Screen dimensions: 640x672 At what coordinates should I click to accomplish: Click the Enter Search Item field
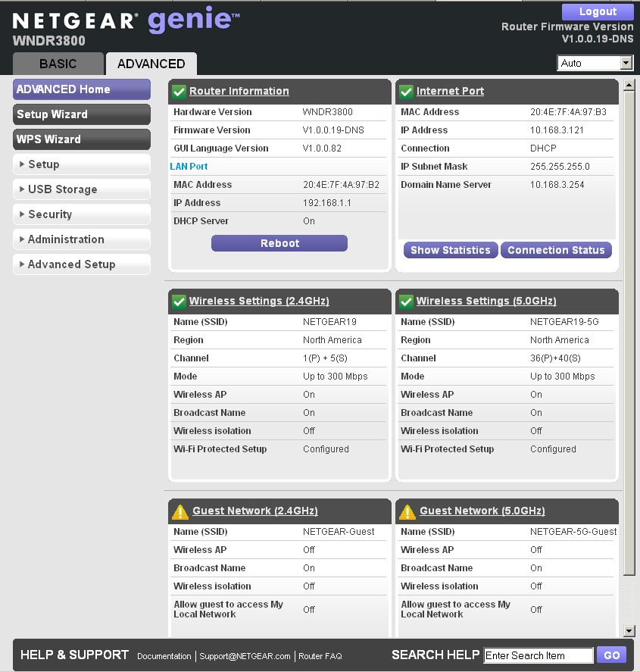pyautogui.click(x=538, y=655)
